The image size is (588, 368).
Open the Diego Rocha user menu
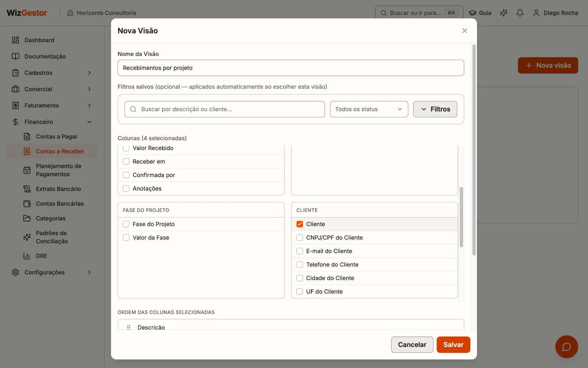tap(555, 13)
